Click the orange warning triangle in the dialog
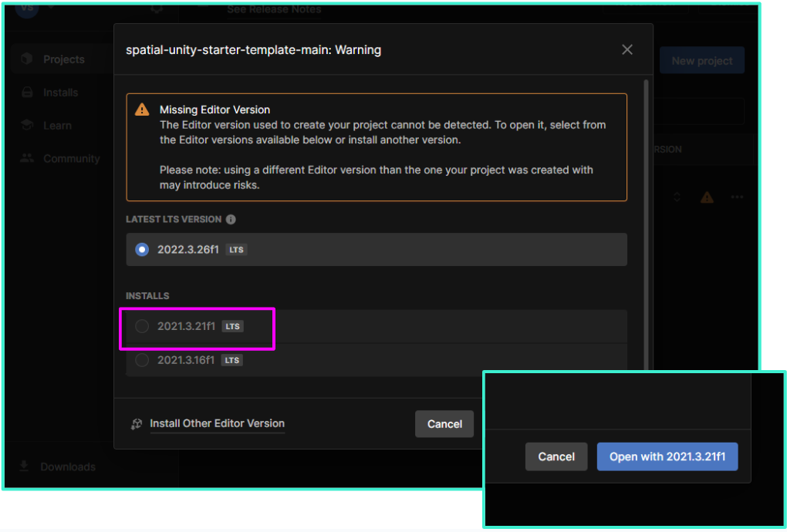This screenshot has width=787, height=532. [142, 109]
